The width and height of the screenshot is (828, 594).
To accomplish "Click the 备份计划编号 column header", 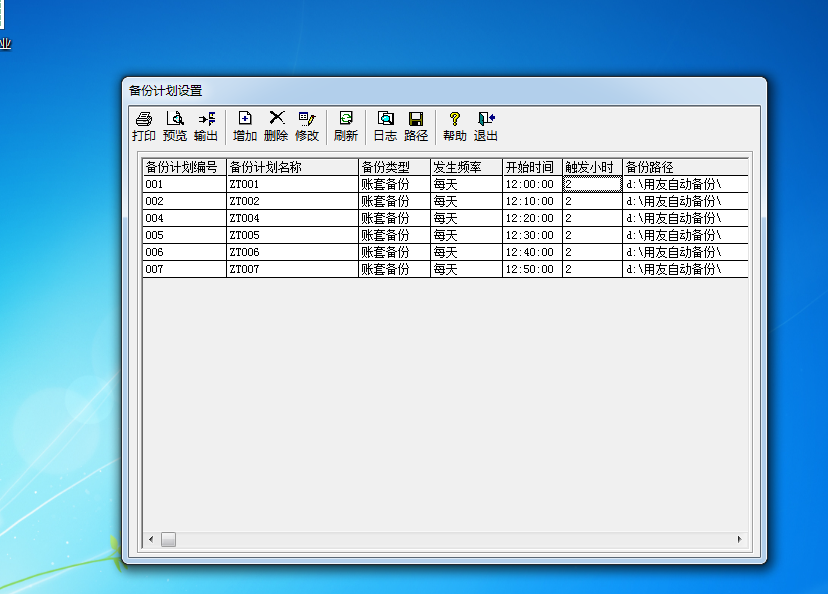I will tap(184, 167).
